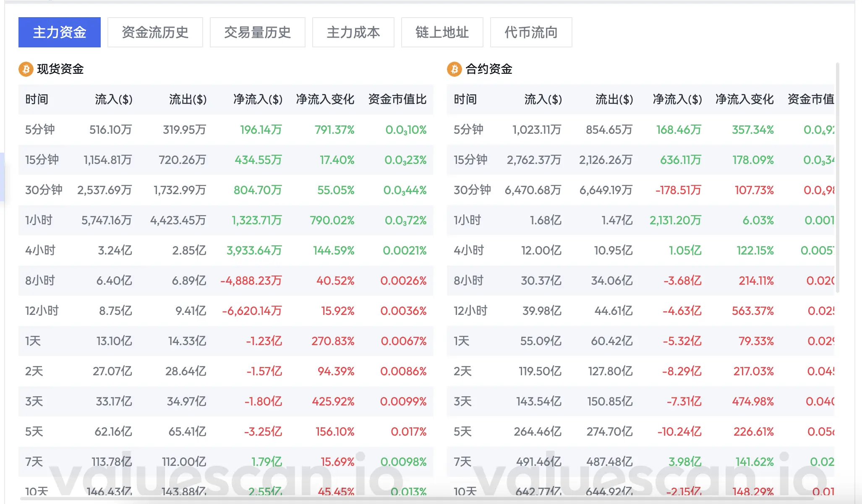Click 净流入变化 header in contract table
Viewport: 862px width, 504px height.
click(x=744, y=99)
